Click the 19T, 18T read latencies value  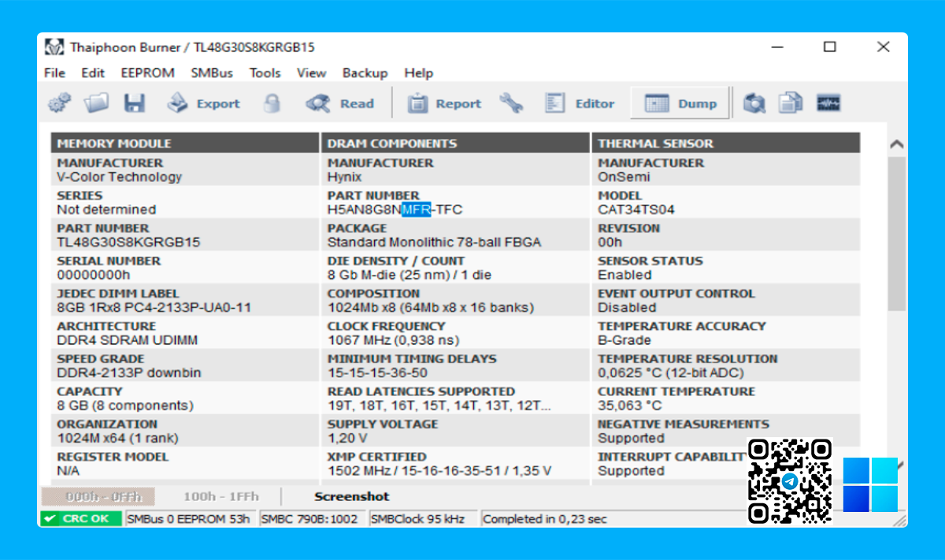pyautogui.click(x=439, y=406)
